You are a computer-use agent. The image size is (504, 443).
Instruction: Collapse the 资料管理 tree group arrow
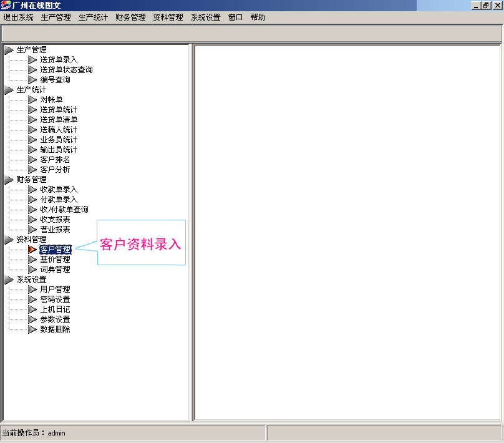tap(9, 239)
